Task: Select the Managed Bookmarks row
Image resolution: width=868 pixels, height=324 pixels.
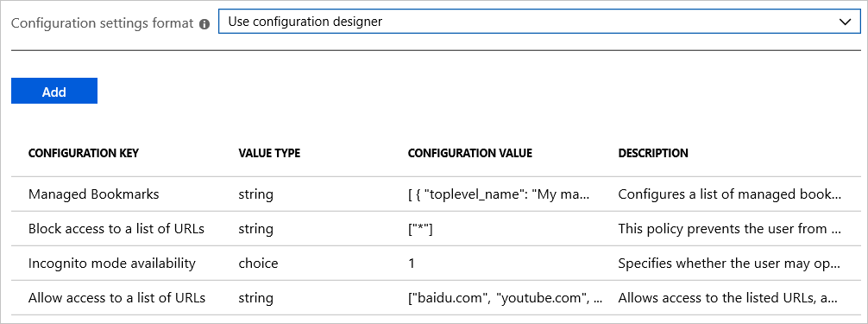Action: pyautogui.click(x=434, y=194)
